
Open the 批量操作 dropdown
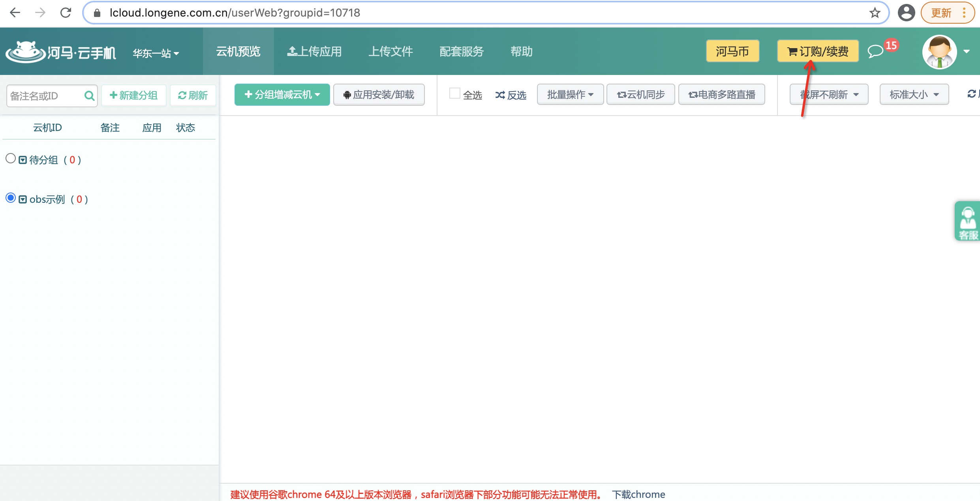pos(570,94)
